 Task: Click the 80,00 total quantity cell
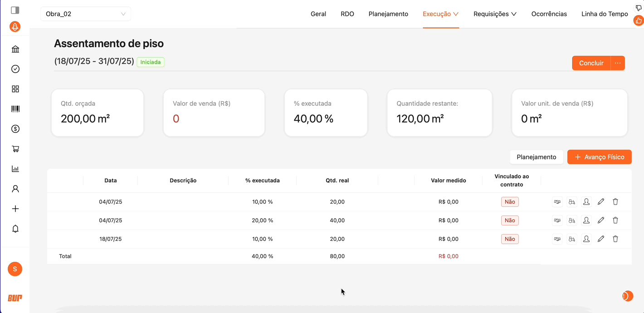pos(337,256)
